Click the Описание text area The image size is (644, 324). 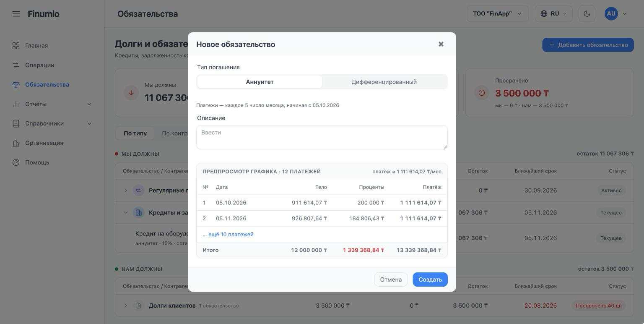click(322, 137)
